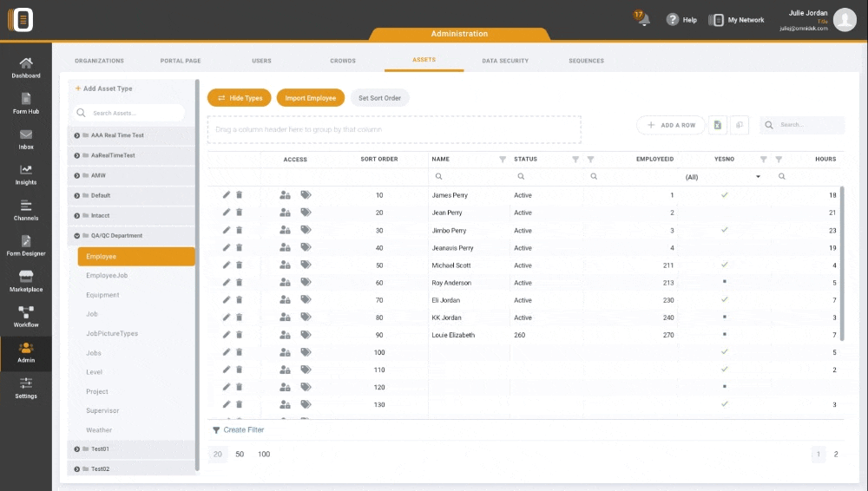This screenshot has height=491, width=868.
Task: Edit the James Perry row with pencil icon
Action: tap(227, 195)
